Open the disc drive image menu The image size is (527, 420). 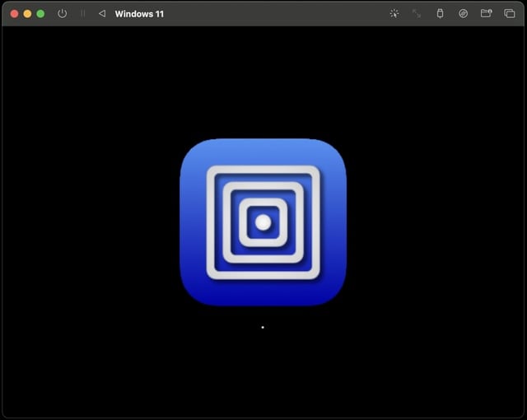pyautogui.click(x=463, y=14)
